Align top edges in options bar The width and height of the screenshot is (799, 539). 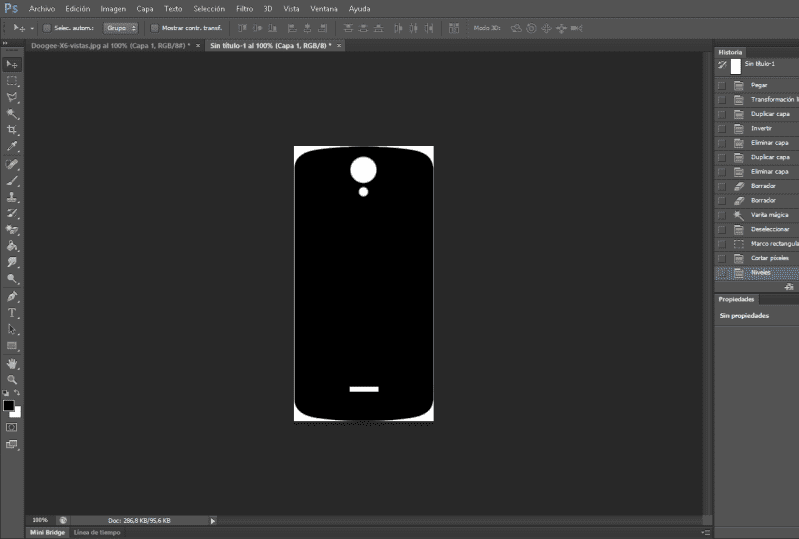pyautogui.click(x=243, y=28)
